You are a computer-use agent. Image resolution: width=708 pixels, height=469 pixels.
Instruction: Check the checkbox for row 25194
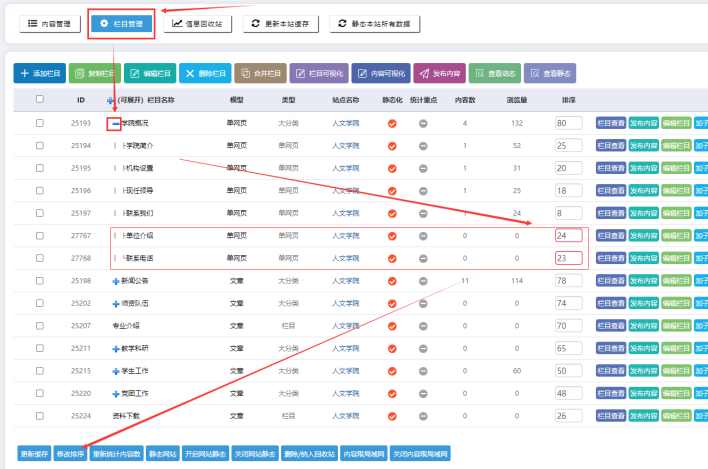(x=40, y=145)
